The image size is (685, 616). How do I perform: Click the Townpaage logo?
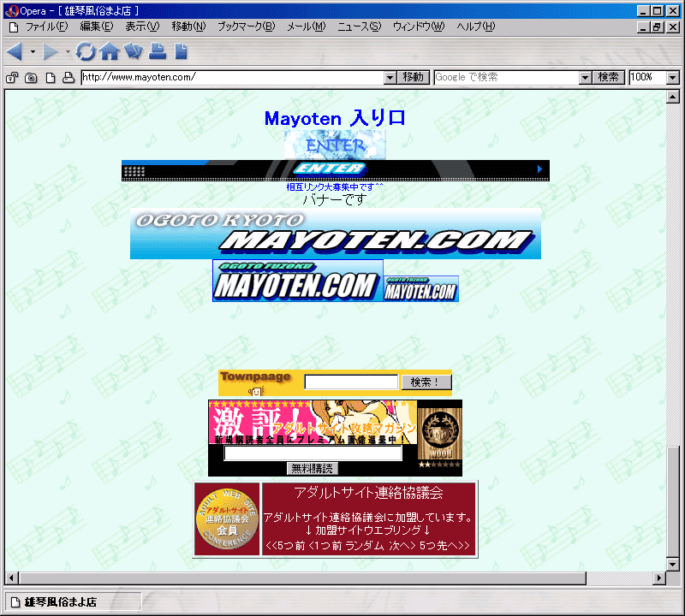pyautogui.click(x=256, y=383)
